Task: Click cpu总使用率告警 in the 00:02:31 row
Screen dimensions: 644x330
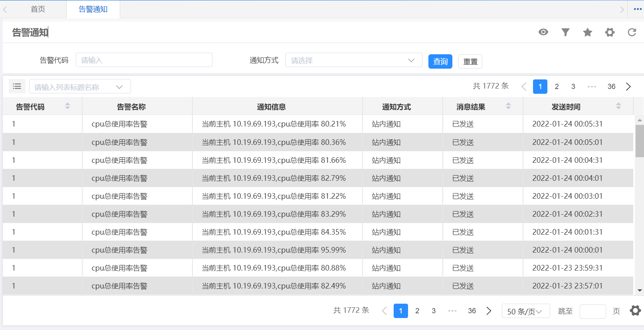Action: pos(119,214)
